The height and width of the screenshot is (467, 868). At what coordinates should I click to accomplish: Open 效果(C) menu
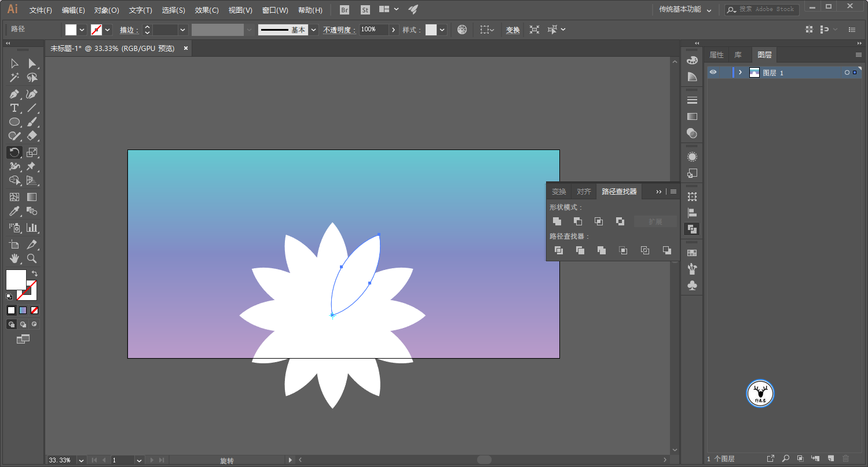coord(207,10)
